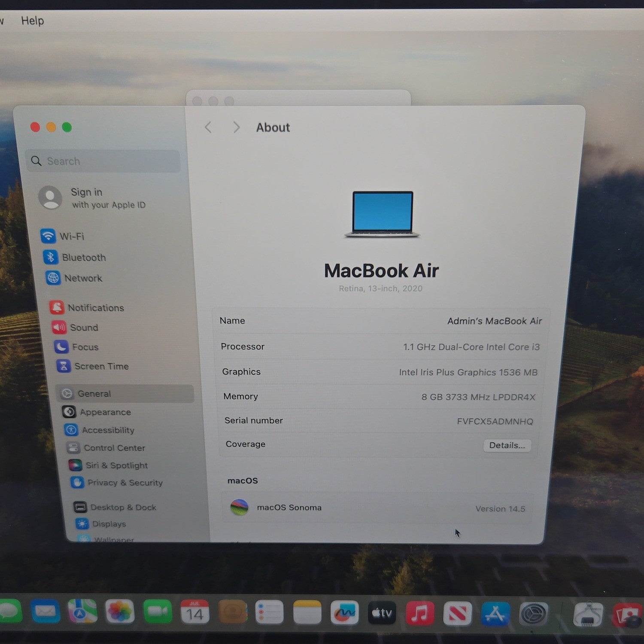
Task: Click the "Version 14.5" text
Action: [500, 509]
